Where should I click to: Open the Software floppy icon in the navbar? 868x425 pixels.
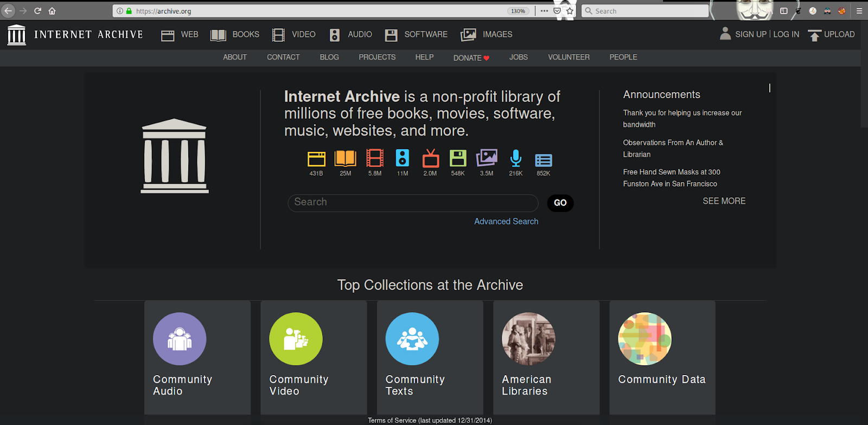point(391,35)
